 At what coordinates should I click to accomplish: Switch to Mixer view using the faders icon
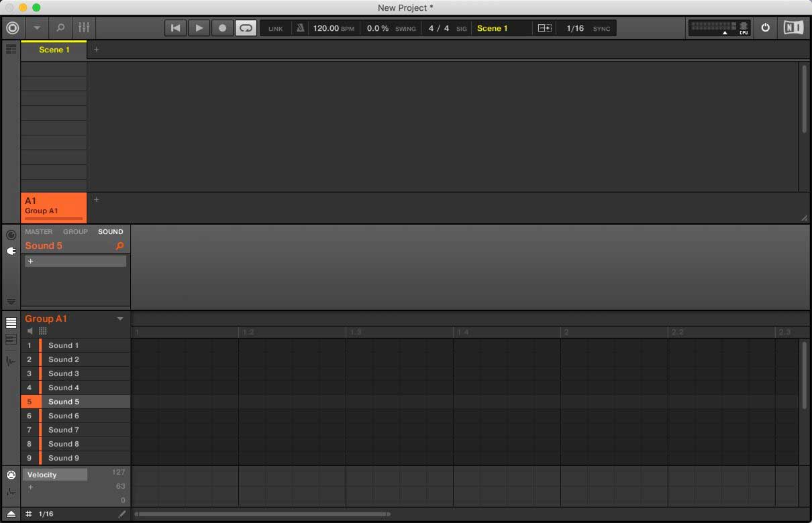pyautogui.click(x=84, y=28)
